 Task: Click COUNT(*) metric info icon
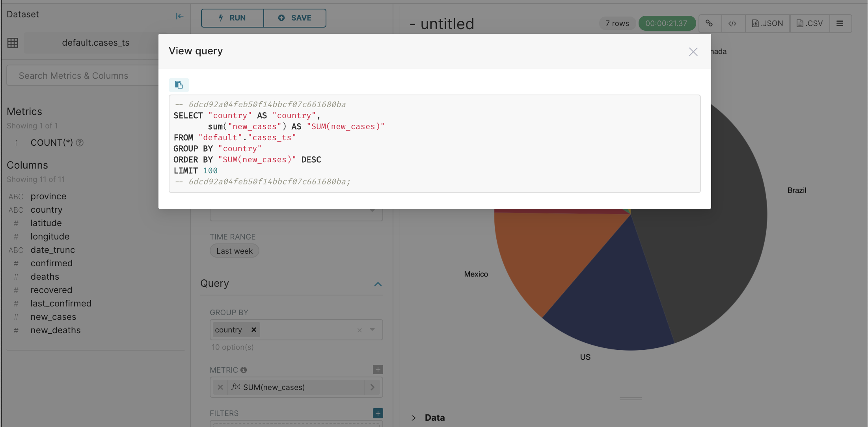(80, 143)
